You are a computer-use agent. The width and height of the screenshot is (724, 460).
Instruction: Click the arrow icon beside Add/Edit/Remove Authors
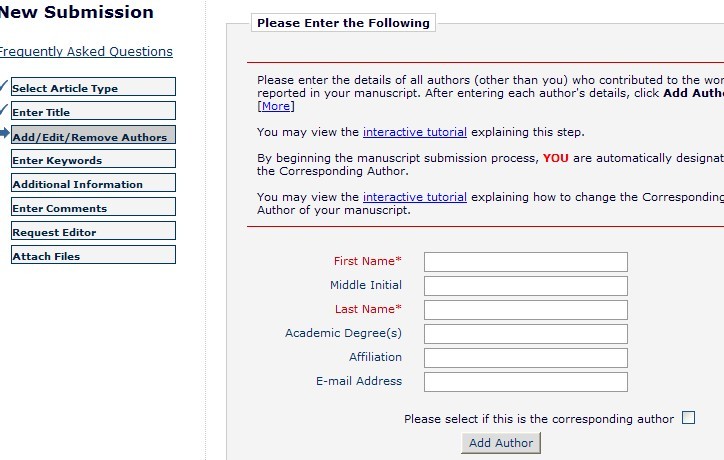tap(4, 134)
